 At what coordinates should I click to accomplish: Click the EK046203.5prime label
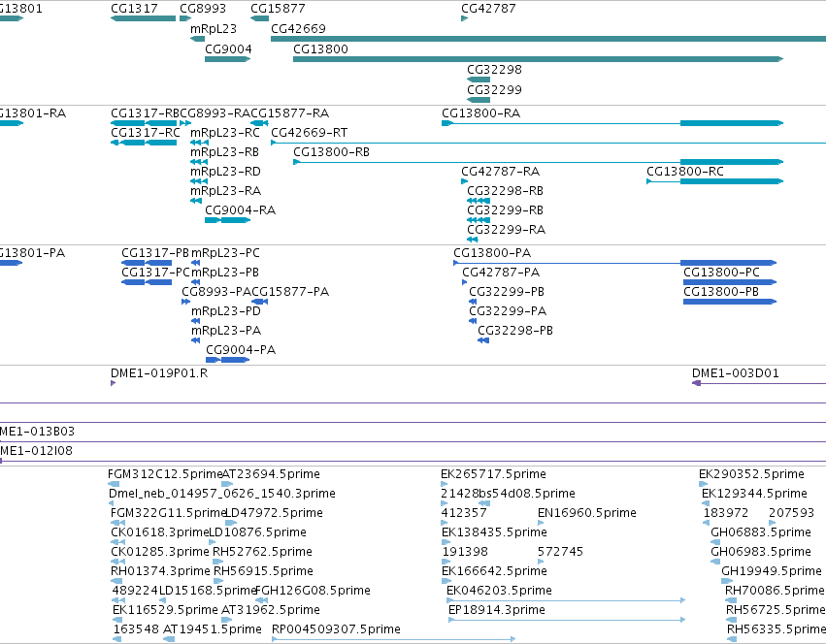tap(499, 591)
